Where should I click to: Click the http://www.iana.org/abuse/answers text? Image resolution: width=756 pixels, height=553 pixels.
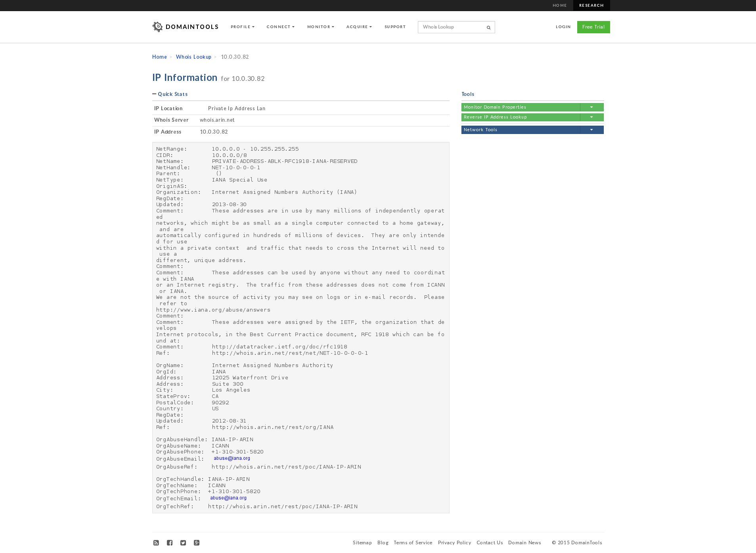click(x=213, y=310)
